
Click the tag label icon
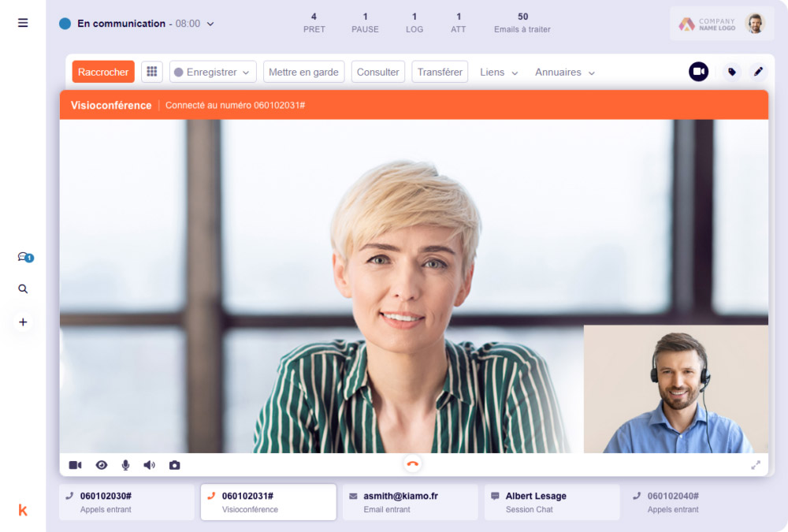[x=732, y=72]
